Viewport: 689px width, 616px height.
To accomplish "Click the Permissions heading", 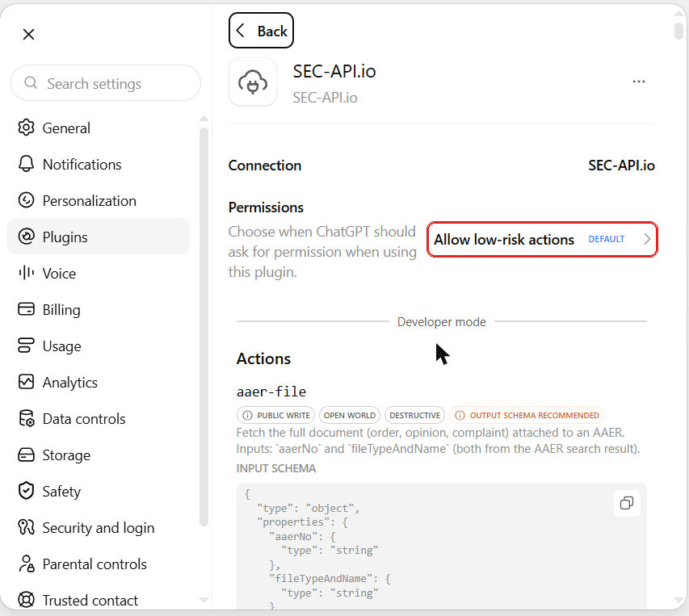I will click(x=266, y=207).
